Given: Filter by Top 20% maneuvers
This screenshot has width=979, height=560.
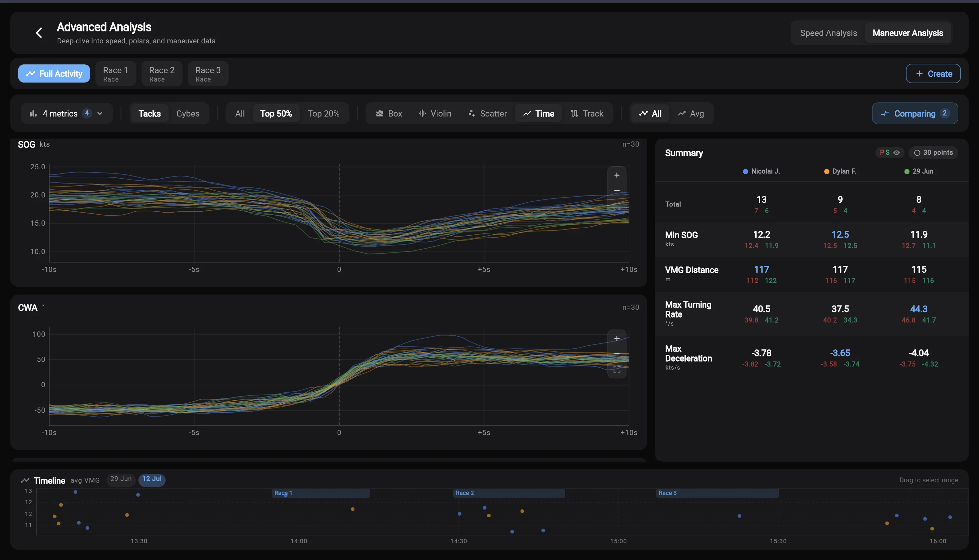Looking at the screenshot, I should coord(323,114).
